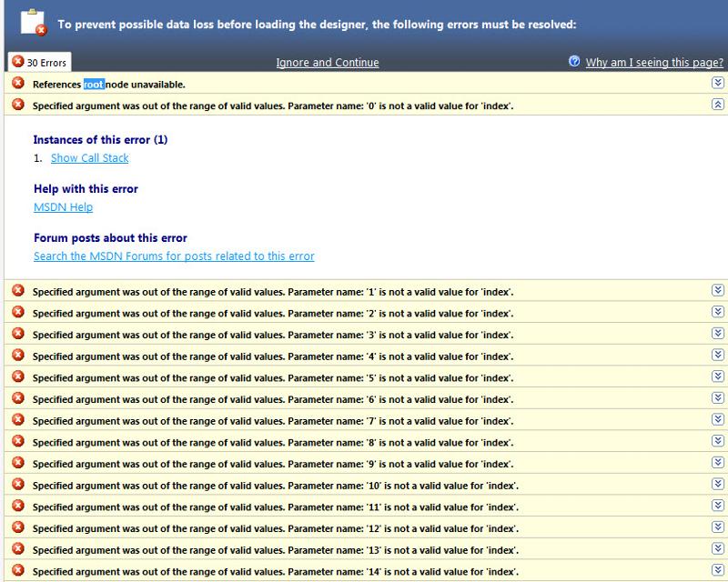Expand the '8' is not valid index error
This screenshot has width=728, height=582.
coord(718,440)
